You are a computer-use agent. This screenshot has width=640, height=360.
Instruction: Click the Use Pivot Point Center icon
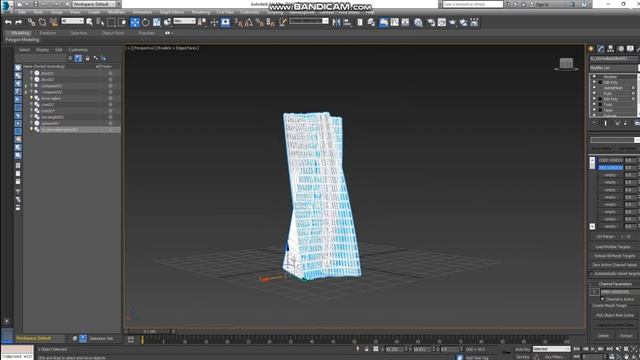[202, 22]
